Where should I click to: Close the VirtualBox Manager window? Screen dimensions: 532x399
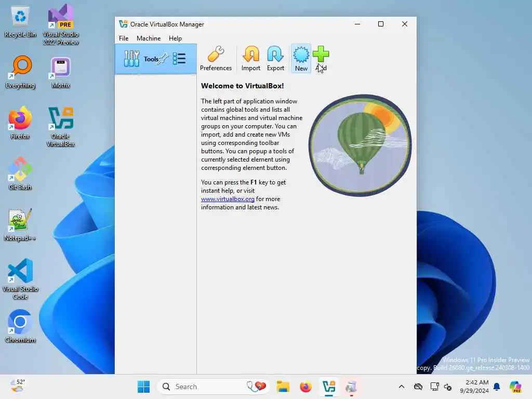[404, 24]
